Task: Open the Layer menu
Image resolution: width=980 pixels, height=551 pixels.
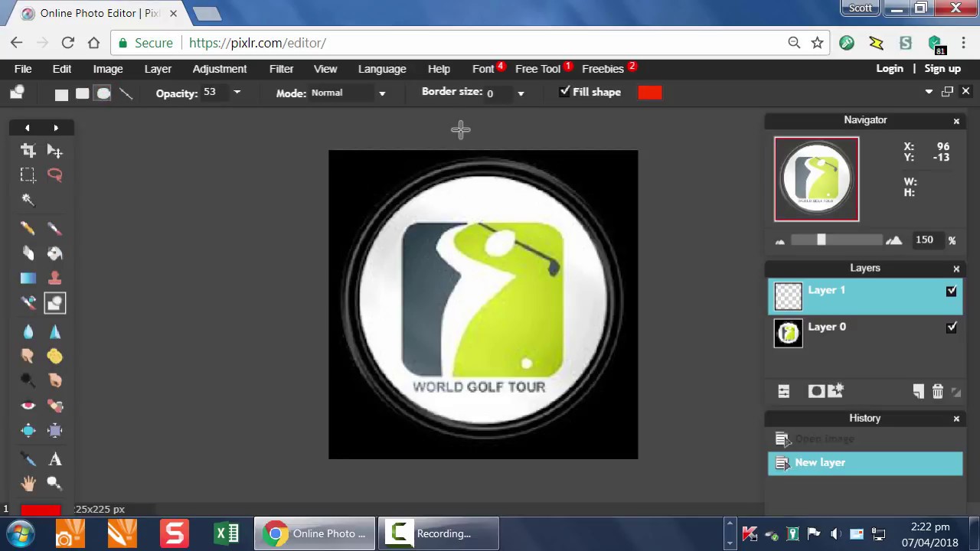Action: [158, 69]
